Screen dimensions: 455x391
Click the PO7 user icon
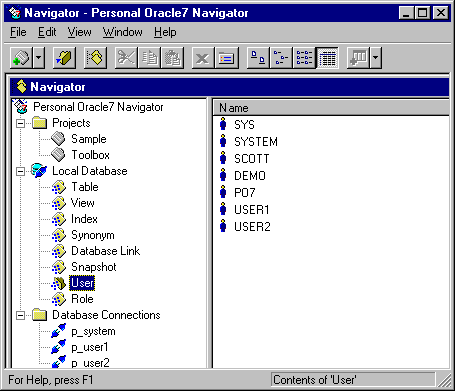[x=223, y=192]
